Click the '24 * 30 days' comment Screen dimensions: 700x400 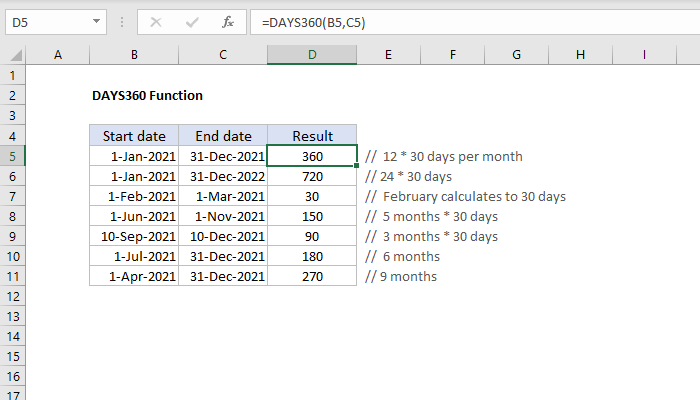coord(408,176)
